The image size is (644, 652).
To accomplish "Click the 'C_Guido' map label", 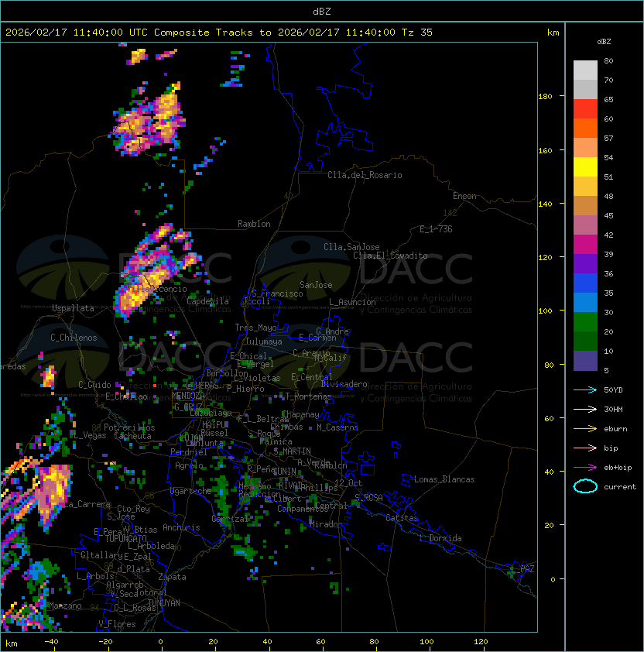I will [94, 385].
